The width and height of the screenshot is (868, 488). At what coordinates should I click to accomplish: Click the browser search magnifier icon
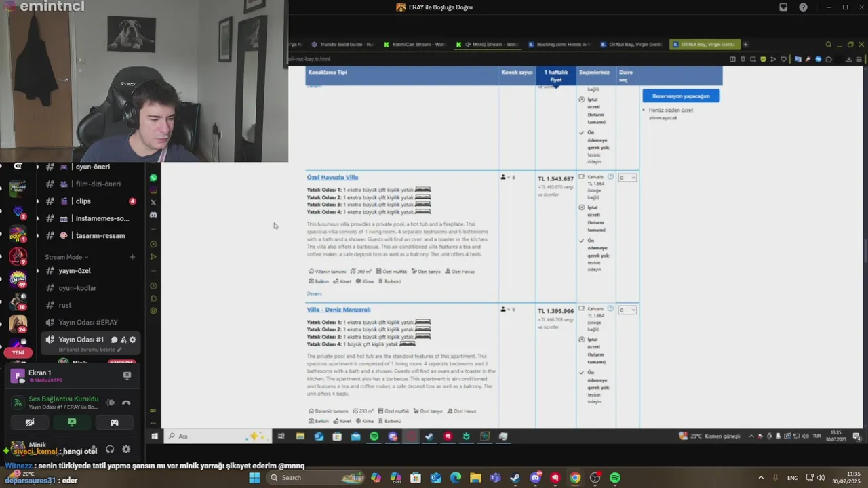click(829, 45)
